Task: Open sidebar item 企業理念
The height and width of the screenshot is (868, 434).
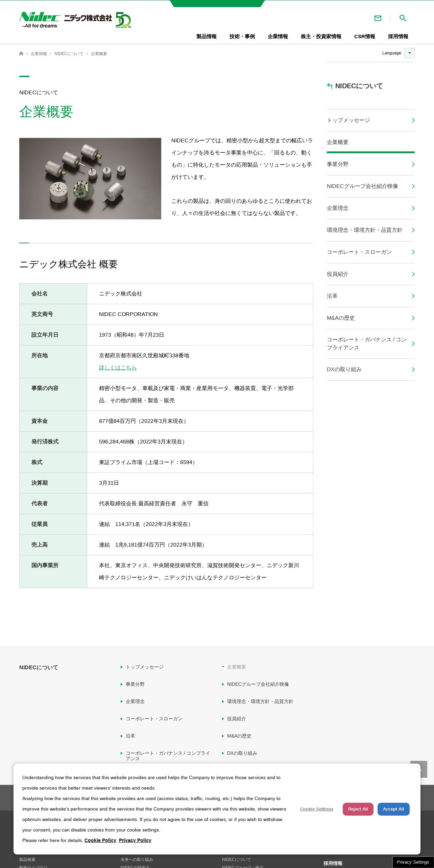Action: tap(371, 208)
